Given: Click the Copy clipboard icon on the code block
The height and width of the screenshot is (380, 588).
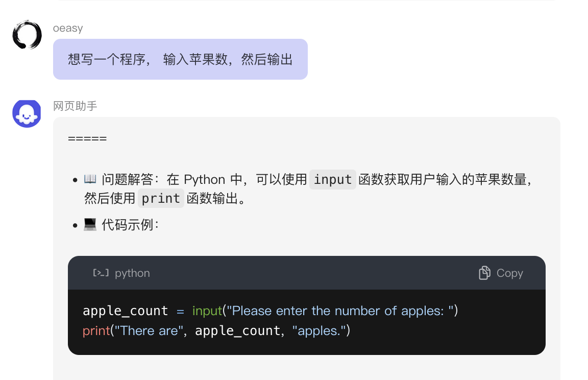Looking at the screenshot, I should point(484,273).
